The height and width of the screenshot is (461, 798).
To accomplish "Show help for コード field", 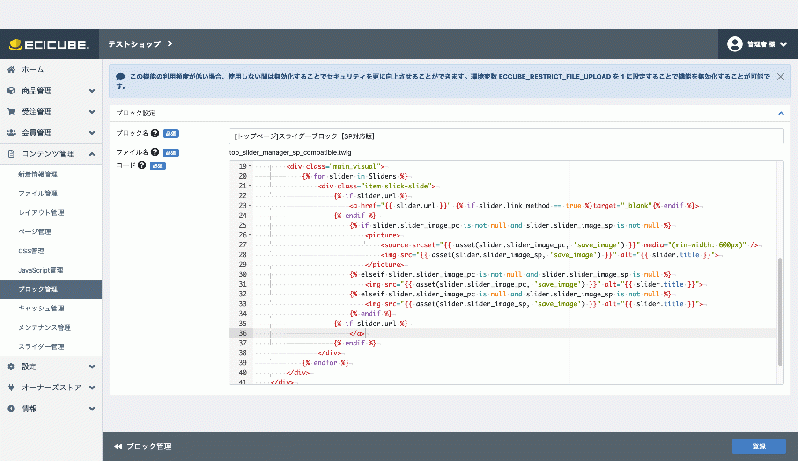I will point(142,165).
